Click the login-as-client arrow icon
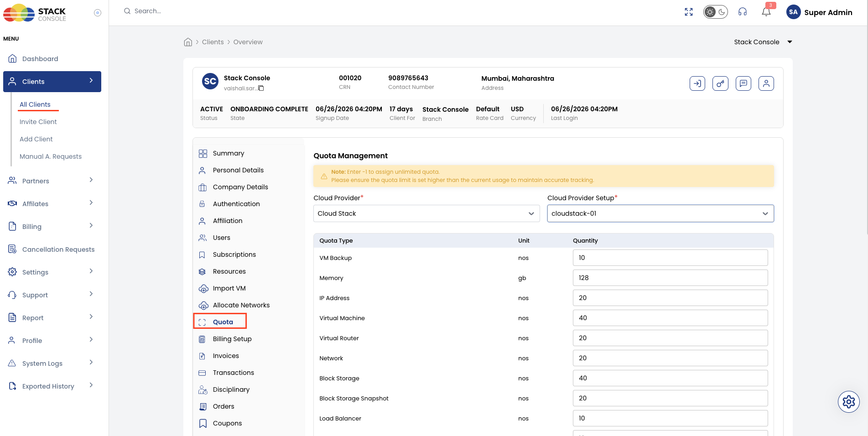This screenshot has height=436, width=868. pyautogui.click(x=697, y=83)
